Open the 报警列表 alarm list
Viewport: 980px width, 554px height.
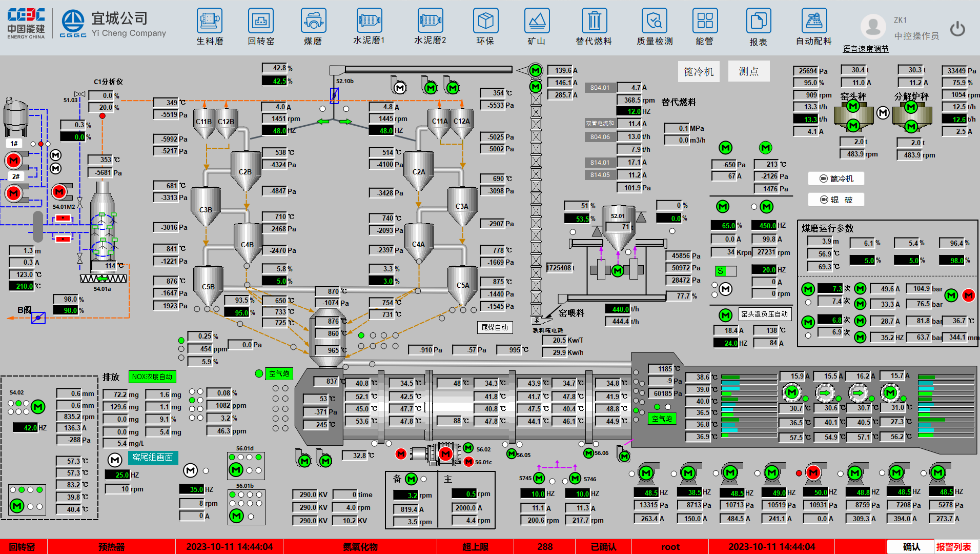(954, 547)
